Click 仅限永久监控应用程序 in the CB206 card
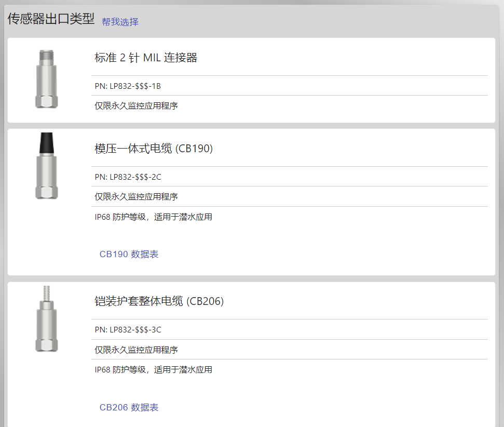 click(136, 350)
